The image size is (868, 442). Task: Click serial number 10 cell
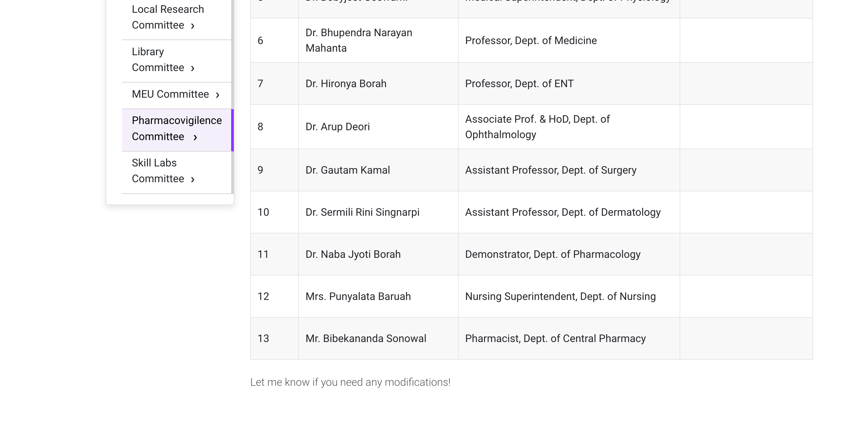click(263, 212)
